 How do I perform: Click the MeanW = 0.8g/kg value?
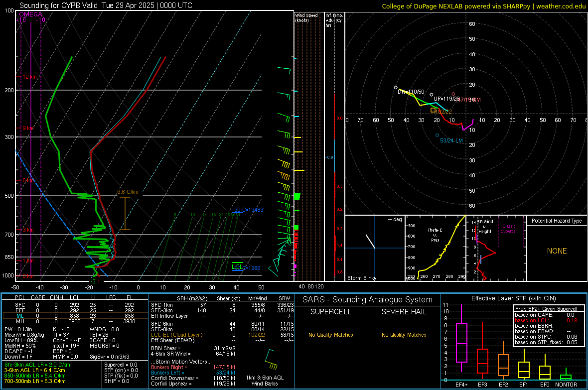[24, 335]
